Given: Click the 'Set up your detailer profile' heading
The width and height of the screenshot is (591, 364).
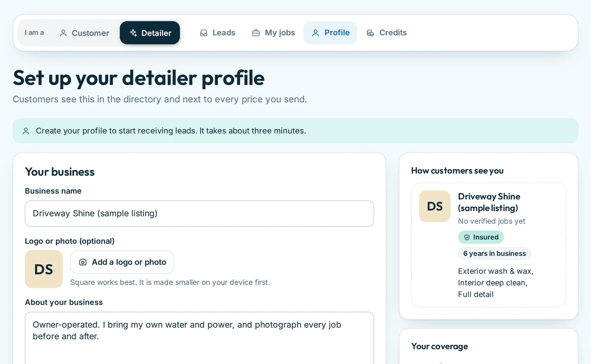Looking at the screenshot, I should point(139,78).
